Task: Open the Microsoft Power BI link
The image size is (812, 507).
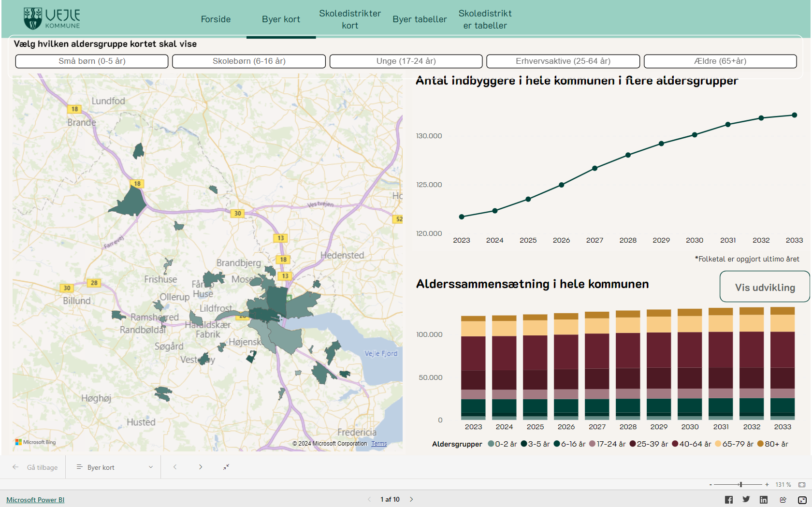Action: coord(35,500)
